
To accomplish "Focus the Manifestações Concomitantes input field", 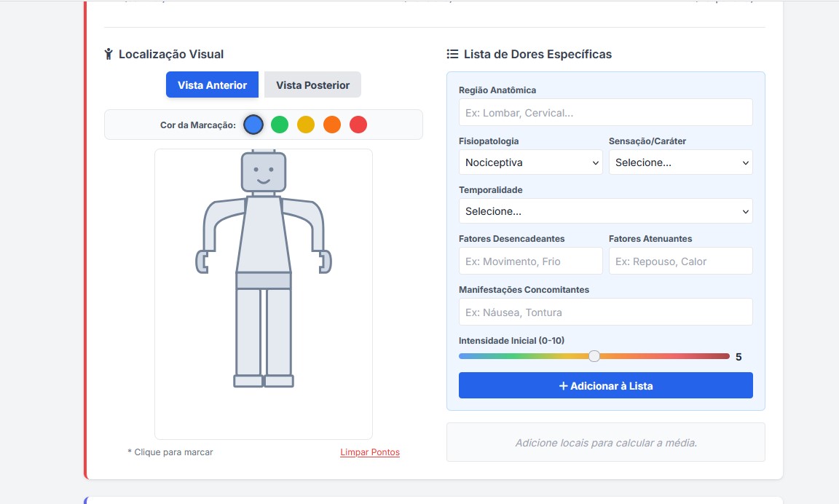I will click(x=605, y=312).
